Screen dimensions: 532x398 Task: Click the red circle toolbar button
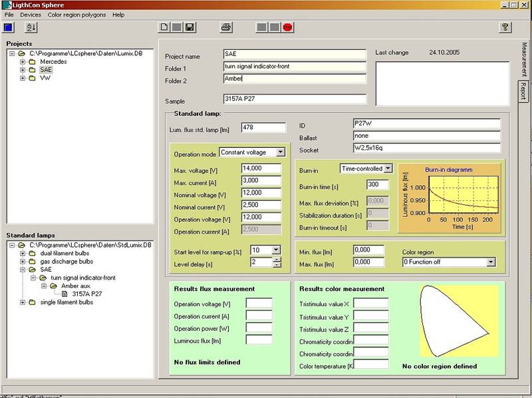[x=287, y=27]
